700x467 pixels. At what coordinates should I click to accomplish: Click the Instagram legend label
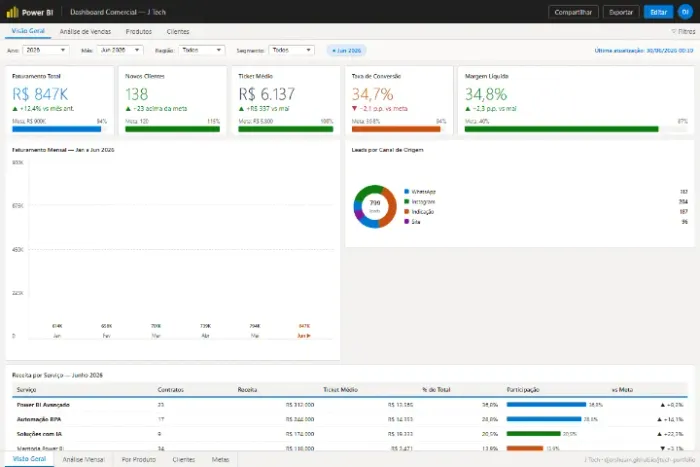(423, 202)
